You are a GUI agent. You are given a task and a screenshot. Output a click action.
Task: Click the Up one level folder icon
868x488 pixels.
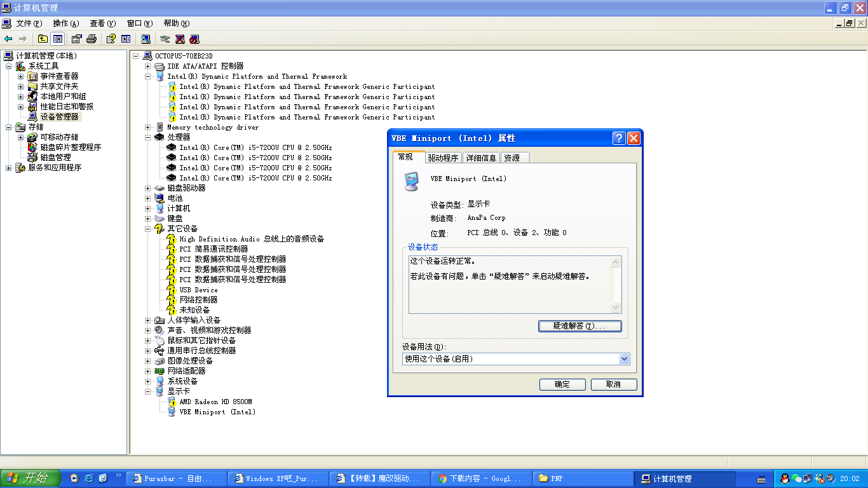43,39
